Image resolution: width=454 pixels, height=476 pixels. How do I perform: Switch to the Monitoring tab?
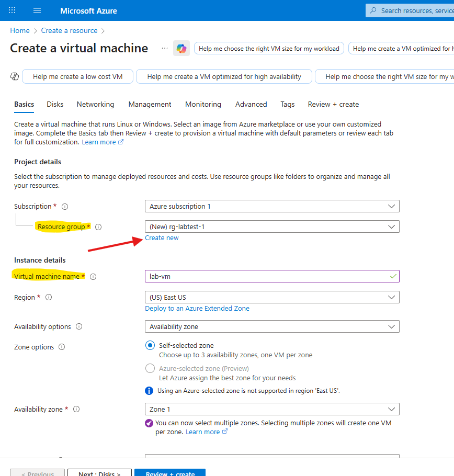coord(203,105)
